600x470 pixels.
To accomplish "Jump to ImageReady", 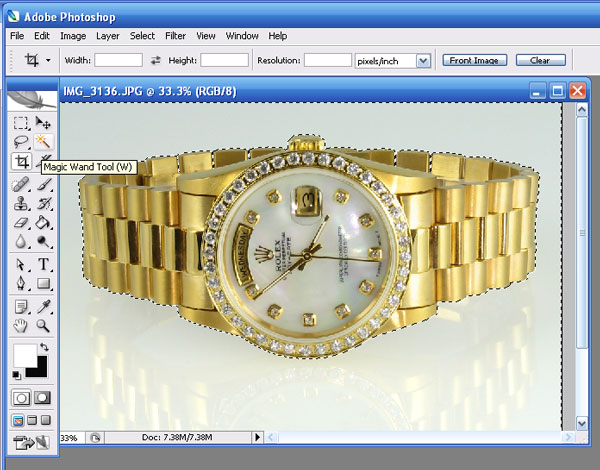I will pyautogui.click(x=32, y=442).
